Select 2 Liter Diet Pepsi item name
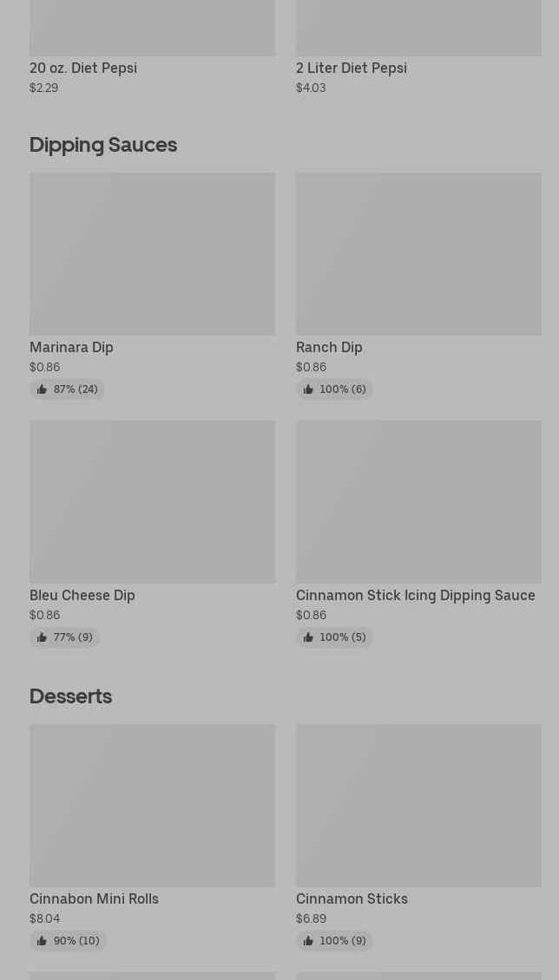Screen dimensions: 559x980 [x=351, y=68]
